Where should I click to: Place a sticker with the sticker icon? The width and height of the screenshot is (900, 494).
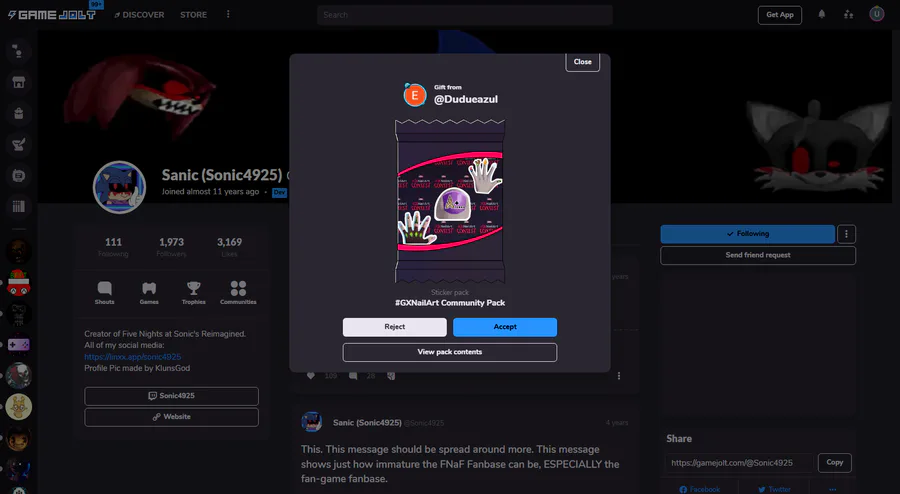click(391, 376)
